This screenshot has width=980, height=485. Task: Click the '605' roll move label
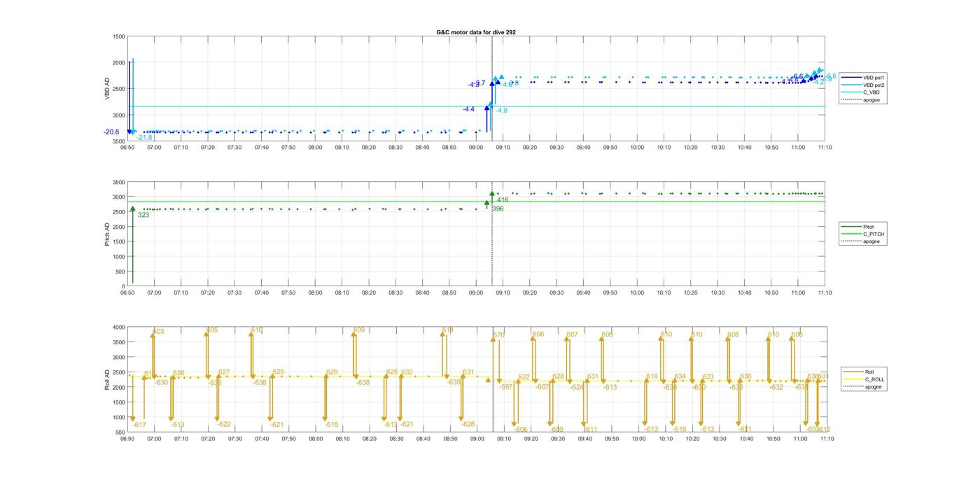[212, 330]
